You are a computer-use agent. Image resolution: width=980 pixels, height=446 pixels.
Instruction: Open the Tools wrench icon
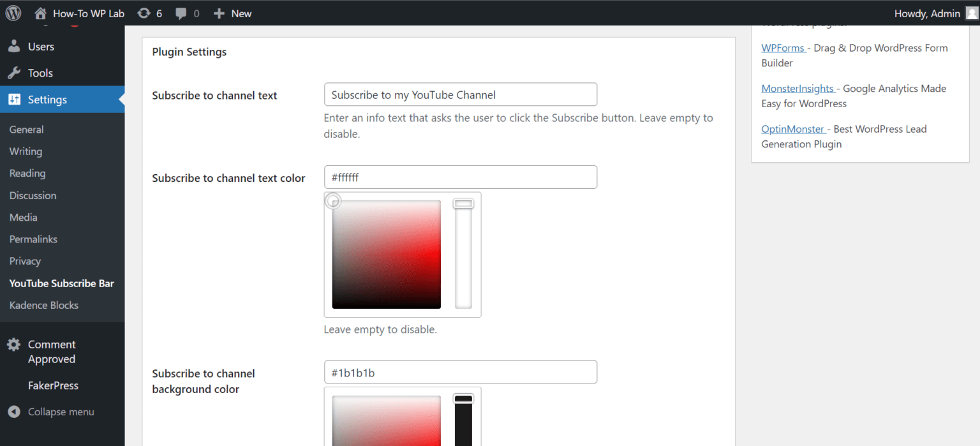coord(14,73)
